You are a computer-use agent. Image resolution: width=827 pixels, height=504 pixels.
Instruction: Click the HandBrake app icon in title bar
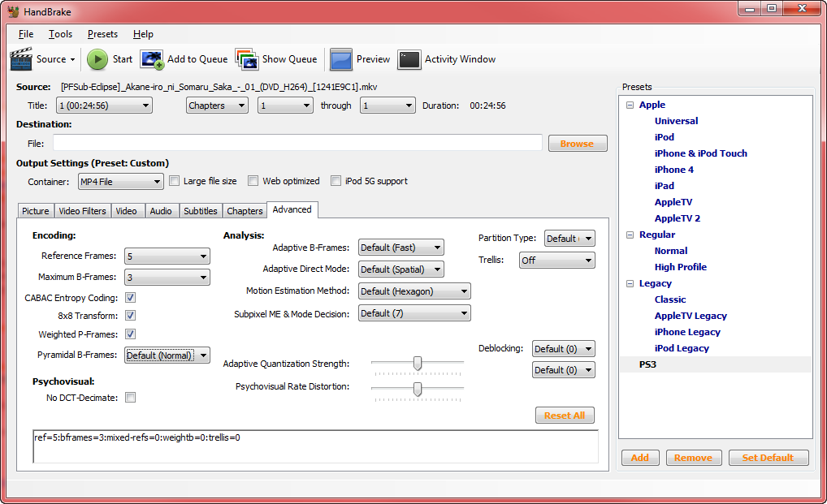(14, 11)
